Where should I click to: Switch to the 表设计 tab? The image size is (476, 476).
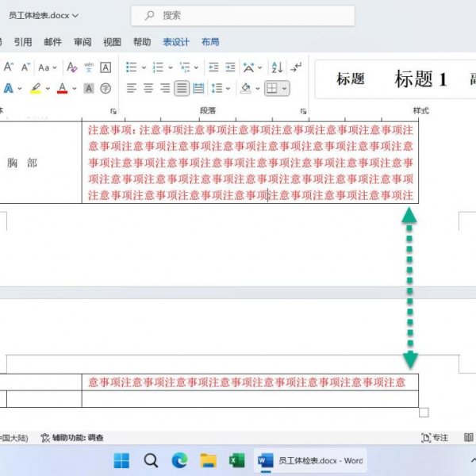176,42
